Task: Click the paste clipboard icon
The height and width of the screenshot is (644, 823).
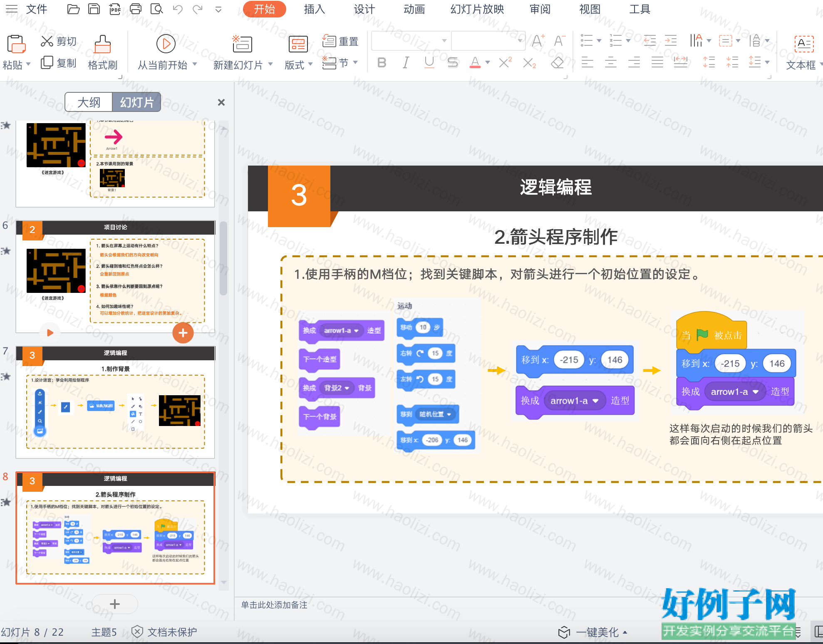Action: coord(16,44)
